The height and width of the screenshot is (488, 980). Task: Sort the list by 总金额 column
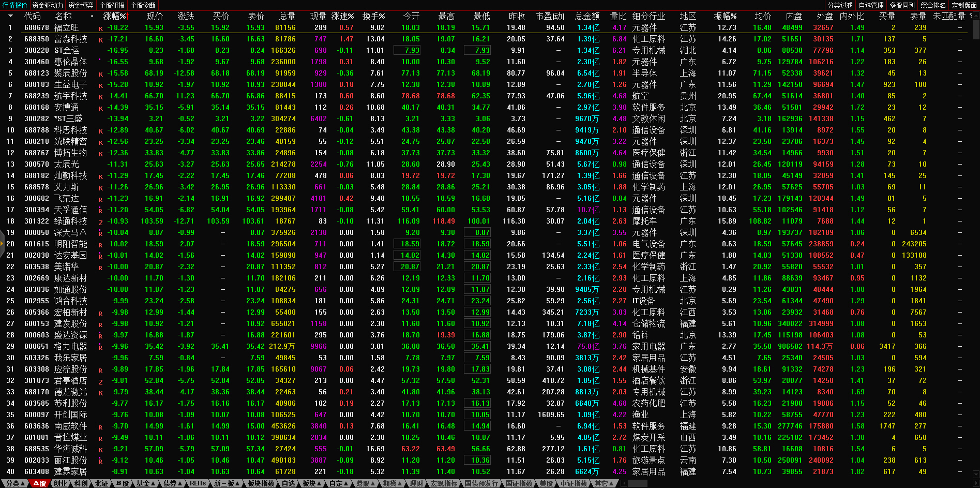coord(587,16)
